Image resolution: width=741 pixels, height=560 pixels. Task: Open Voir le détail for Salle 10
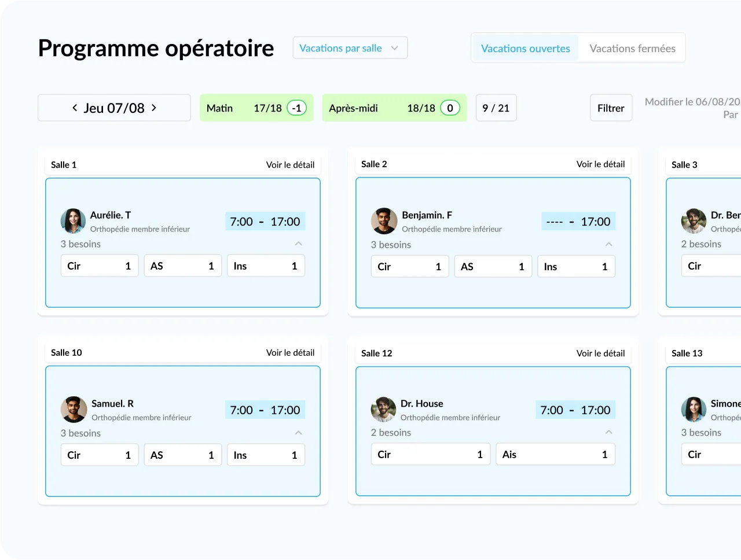(x=290, y=353)
